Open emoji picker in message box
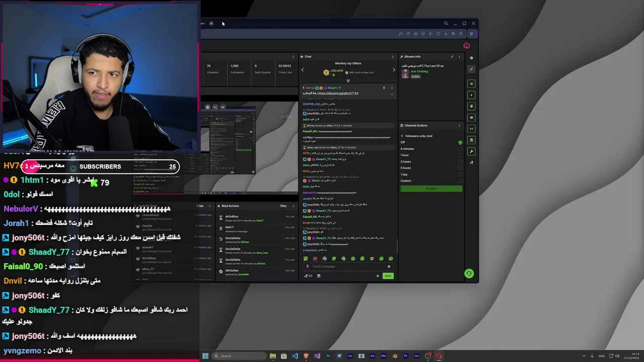 [389, 266]
